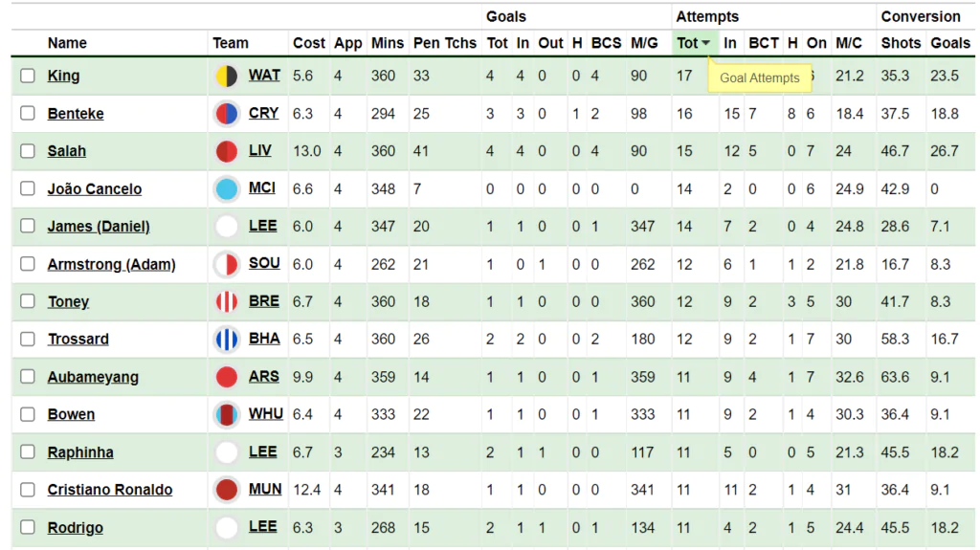The image size is (980, 550).
Task: Click the Goal Attempts yellow tooltip
Action: pos(759,78)
